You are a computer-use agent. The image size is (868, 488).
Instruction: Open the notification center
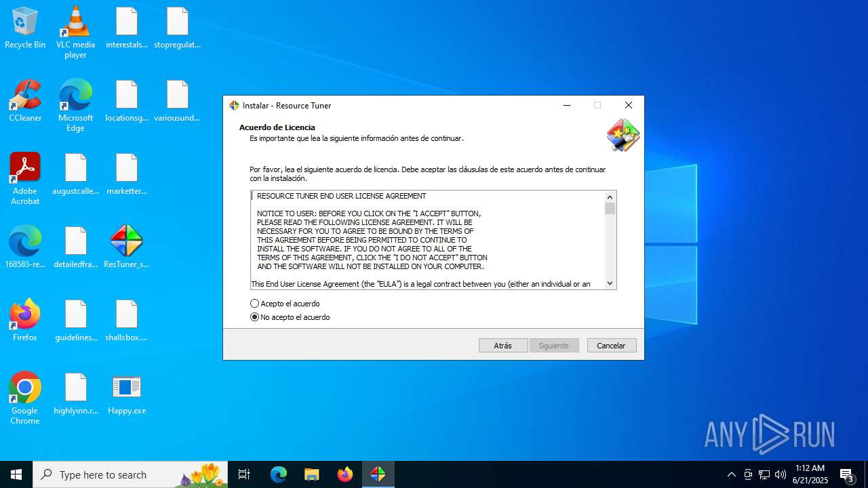(x=847, y=474)
